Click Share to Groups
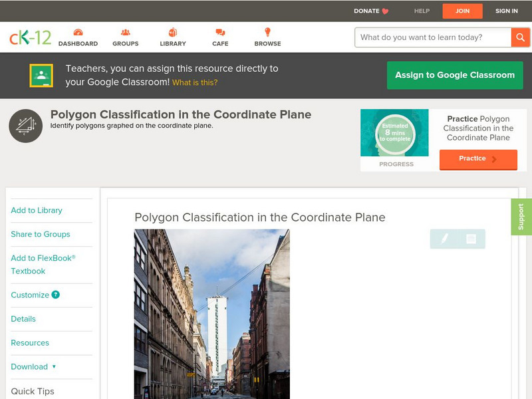 click(x=41, y=234)
